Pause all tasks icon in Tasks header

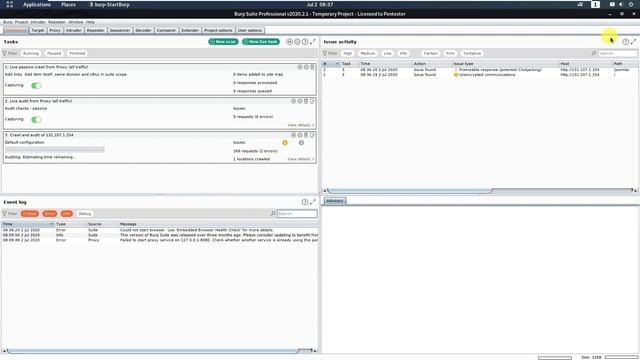289,42
